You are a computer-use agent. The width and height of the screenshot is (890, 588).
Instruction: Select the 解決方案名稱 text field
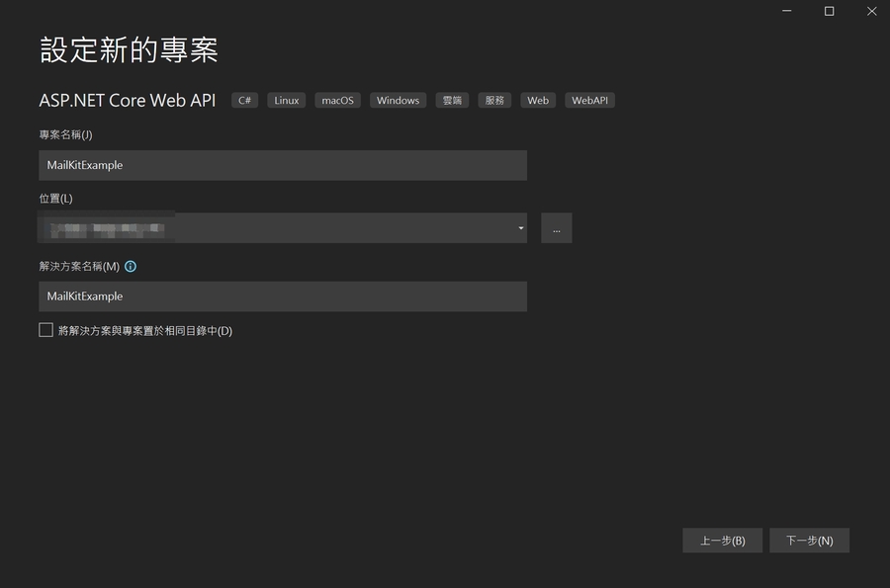point(283,295)
